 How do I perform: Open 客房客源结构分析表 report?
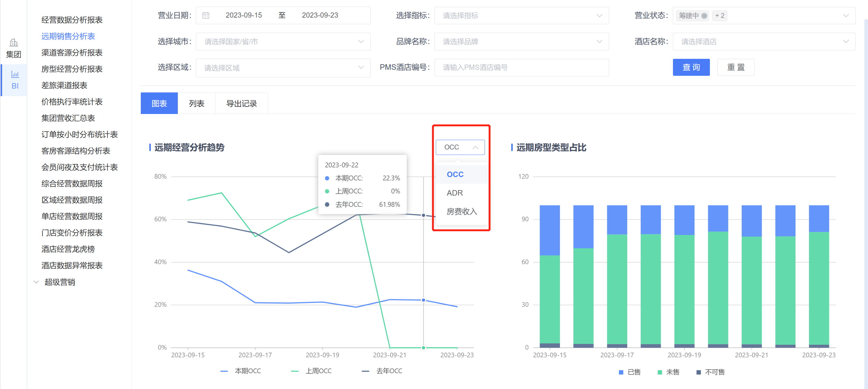75,151
